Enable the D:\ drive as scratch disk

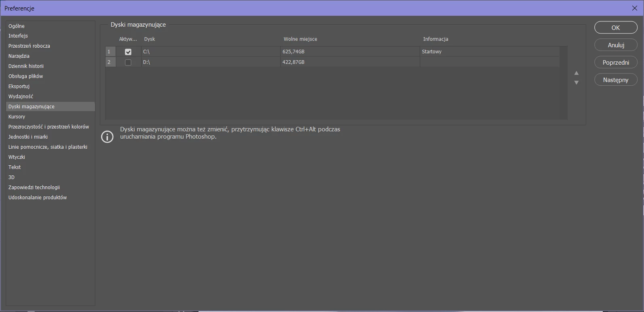click(x=128, y=62)
